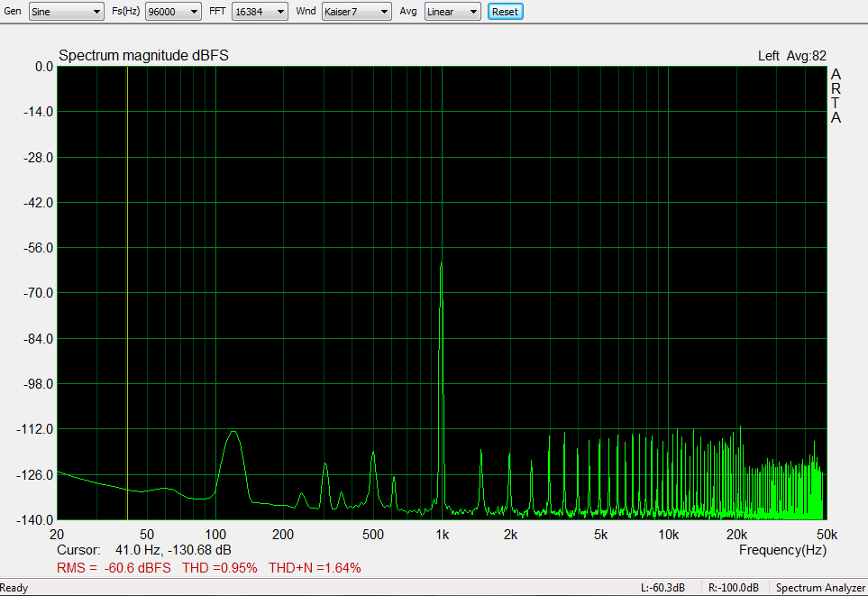Viewport: 868px width, 596px height.
Task: Click the '50' frequency axis label
Action: tap(147, 535)
